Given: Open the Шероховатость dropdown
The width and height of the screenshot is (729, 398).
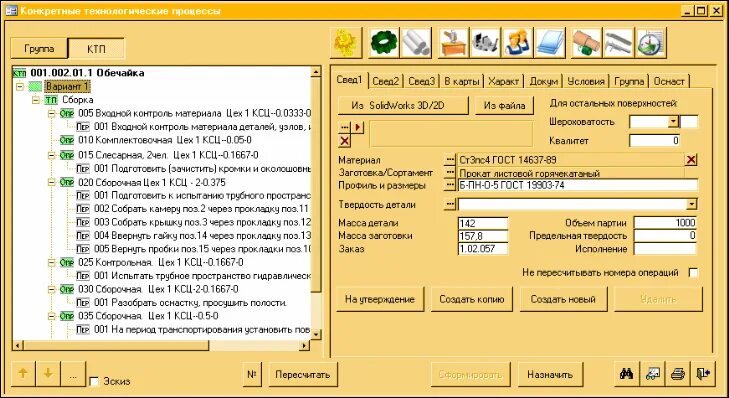Looking at the screenshot, I should 673,122.
